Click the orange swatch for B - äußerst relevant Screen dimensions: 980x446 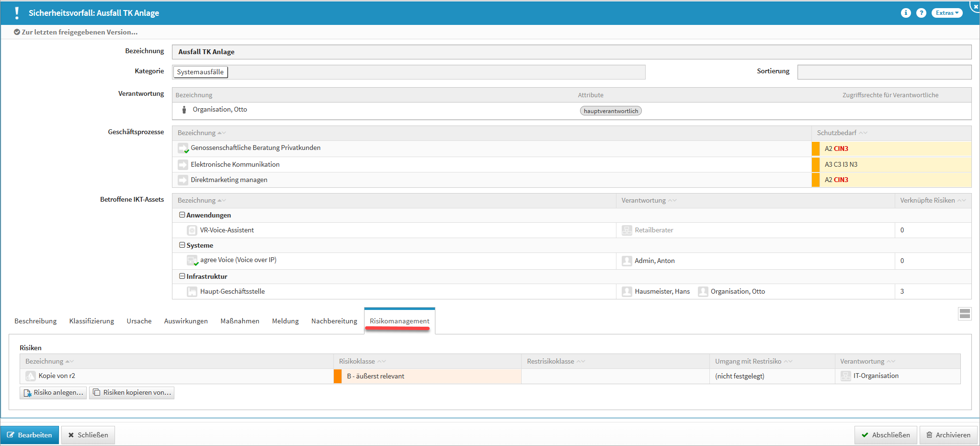point(338,376)
